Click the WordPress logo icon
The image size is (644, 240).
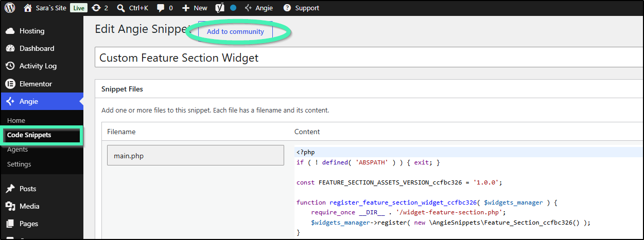click(x=10, y=8)
